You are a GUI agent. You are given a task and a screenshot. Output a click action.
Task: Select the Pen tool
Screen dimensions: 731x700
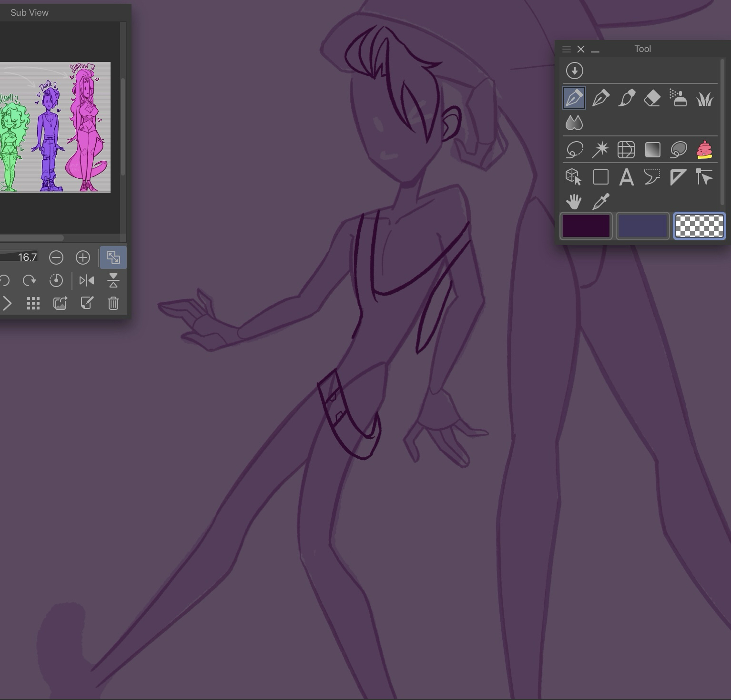pyautogui.click(x=574, y=98)
